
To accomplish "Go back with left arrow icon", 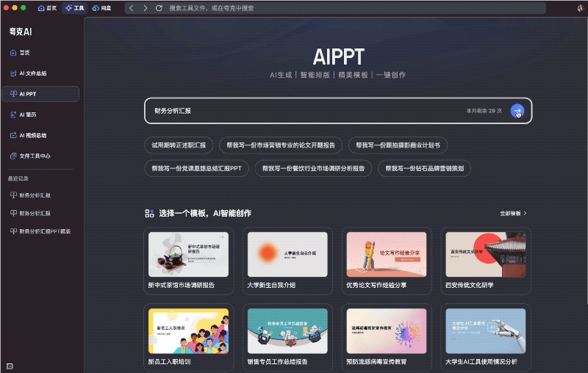I will 132,8.
